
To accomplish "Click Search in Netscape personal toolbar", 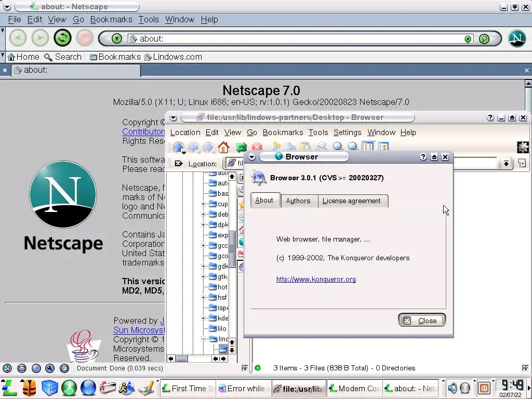I will coord(63,57).
